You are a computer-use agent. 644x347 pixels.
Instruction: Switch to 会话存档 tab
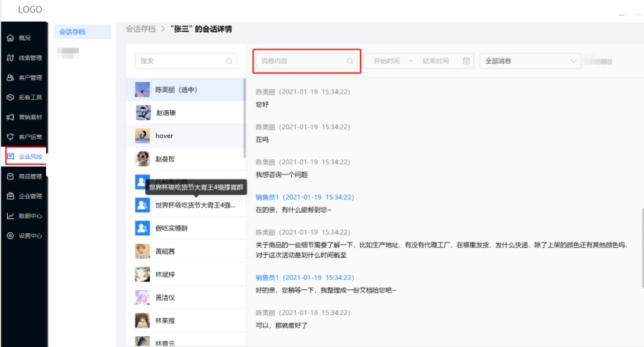(72, 32)
